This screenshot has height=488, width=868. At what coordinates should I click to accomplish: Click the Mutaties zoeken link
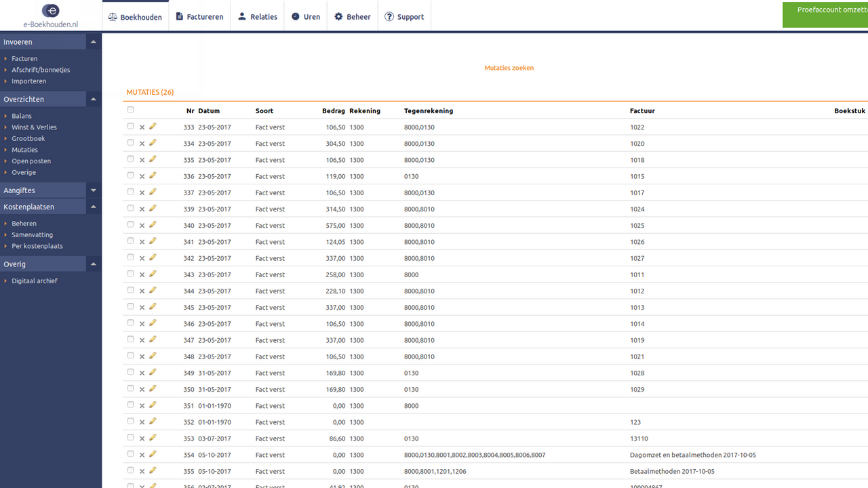509,68
